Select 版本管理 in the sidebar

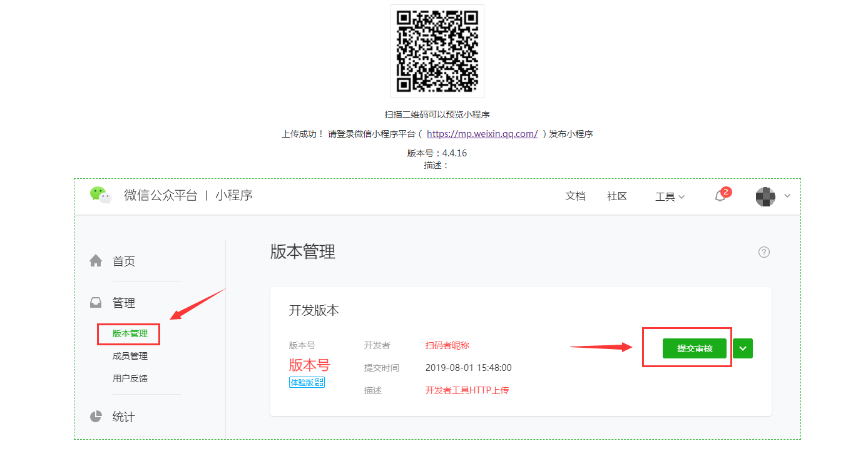(x=130, y=333)
